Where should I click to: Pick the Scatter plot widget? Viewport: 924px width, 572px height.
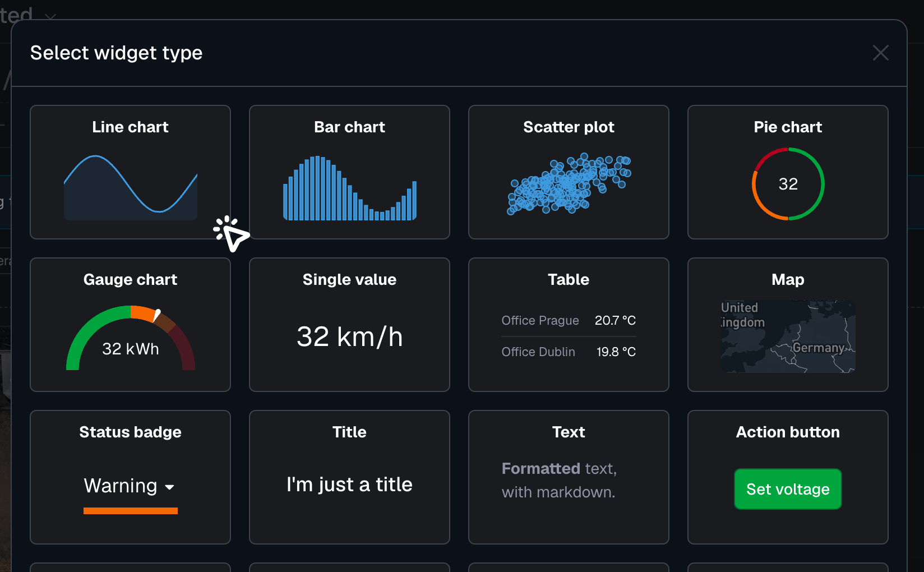[x=569, y=172]
